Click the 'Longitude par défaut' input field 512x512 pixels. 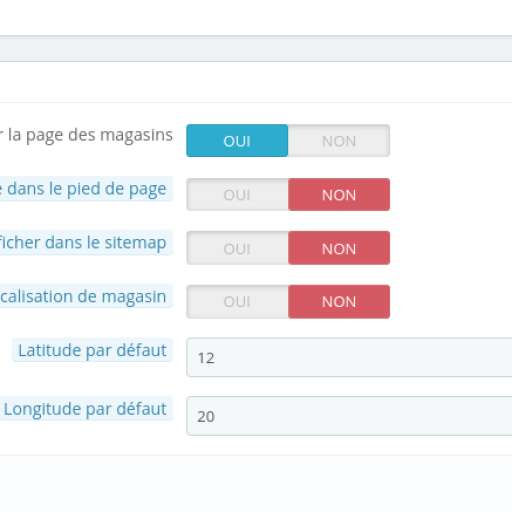coord(349,416)
